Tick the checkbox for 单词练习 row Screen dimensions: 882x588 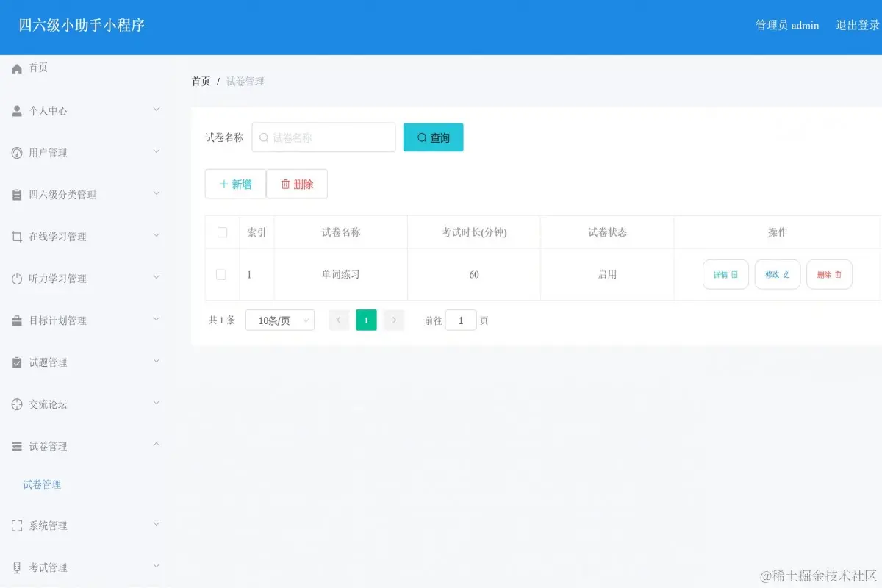[220, 274]
